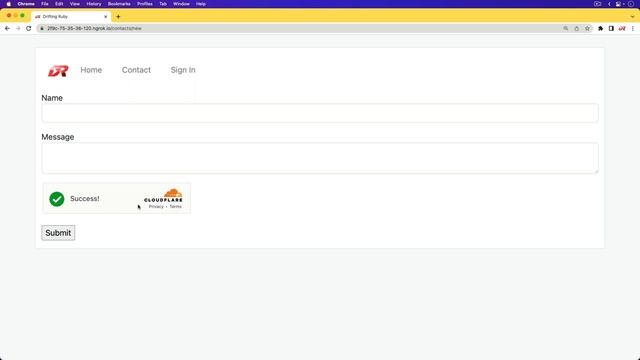Open the Edit menu
This screenshot has width=640, height=360.
pos(59,4)
